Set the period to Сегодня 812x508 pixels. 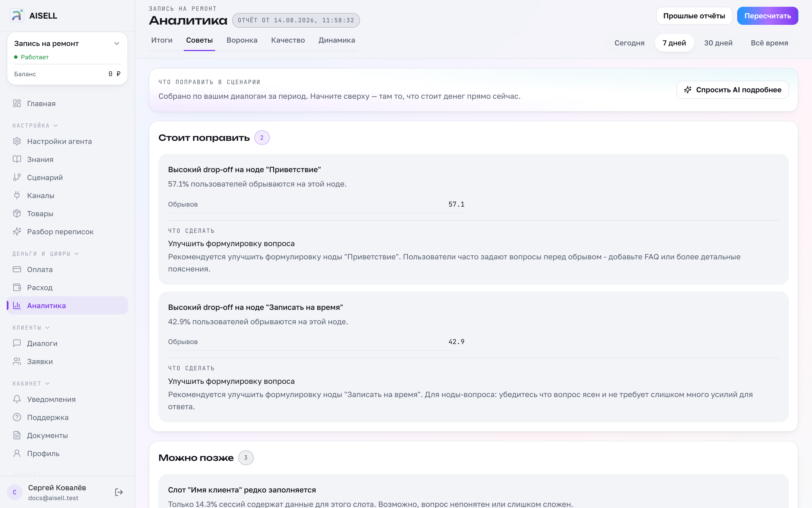click(630, 43)
